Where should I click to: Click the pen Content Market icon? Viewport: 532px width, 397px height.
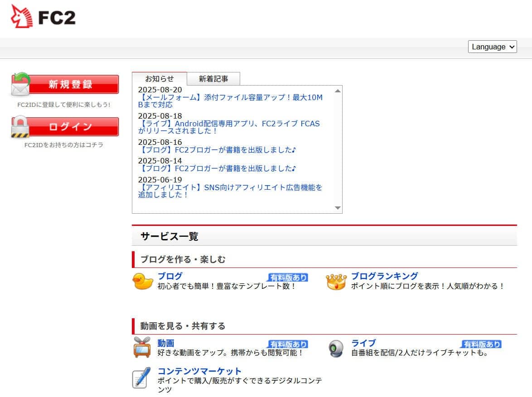click(141, 378)
